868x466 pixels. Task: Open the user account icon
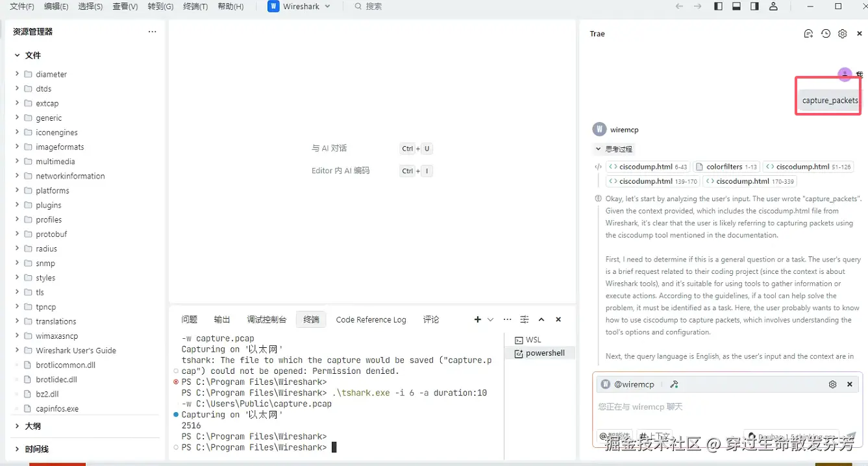(x=773, y=6)
